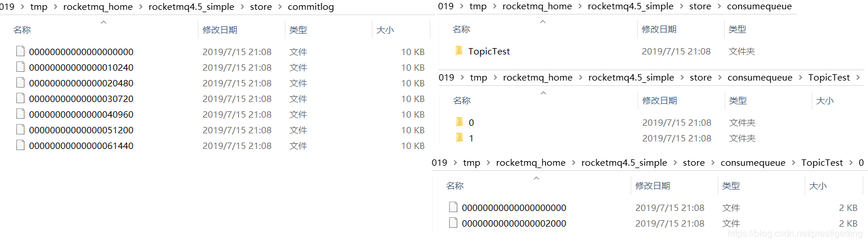Sort commitlog list by 修改日期 column
This screenshot has width=868, height=244.
click(220, 30)
